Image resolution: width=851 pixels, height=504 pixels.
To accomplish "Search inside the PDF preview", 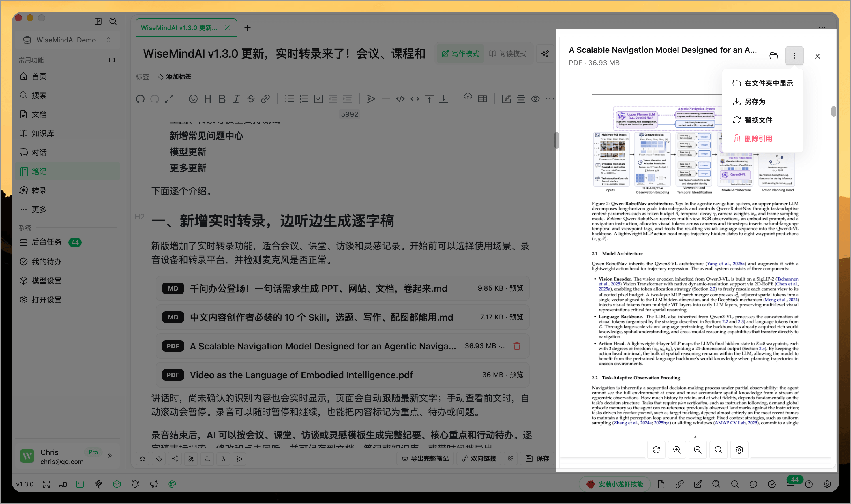I will coord(719,450).
